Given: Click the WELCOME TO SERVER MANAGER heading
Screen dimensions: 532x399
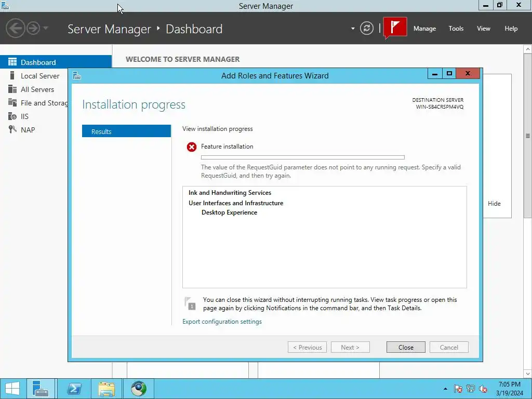Looking at the screenshot, I should (x=182, y=59).
